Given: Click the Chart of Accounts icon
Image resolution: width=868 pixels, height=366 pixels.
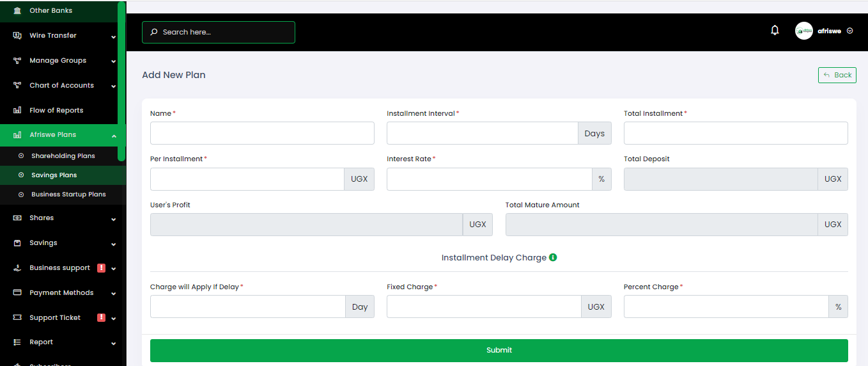Looking at the screenshot, I should tap(17, 86).
